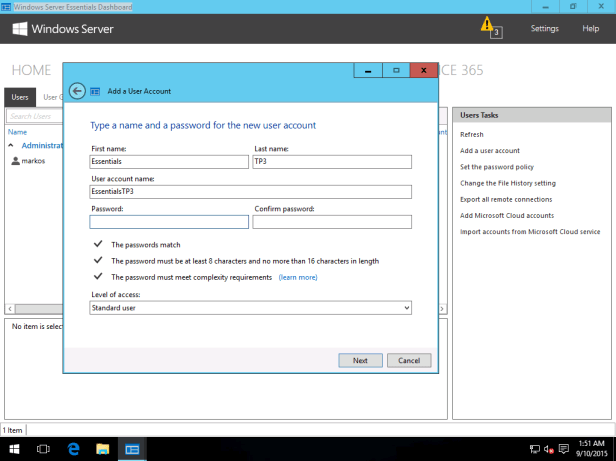Viewport: 616px width, 461px height.
Task: Click the Windows Start button
Action: [x=14, y=450]
